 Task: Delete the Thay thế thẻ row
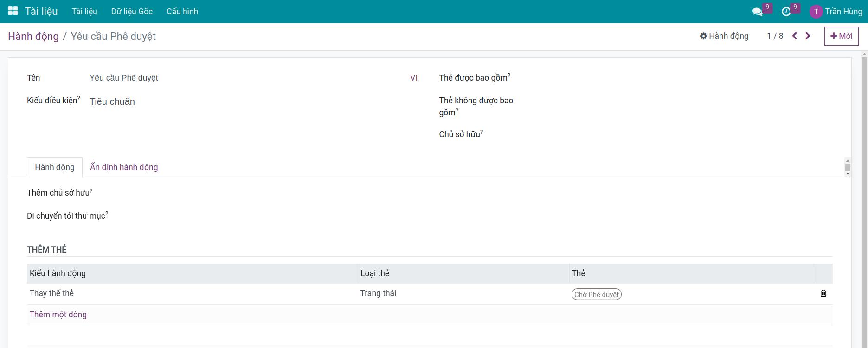pyautogui.click(x=823, y=293)
